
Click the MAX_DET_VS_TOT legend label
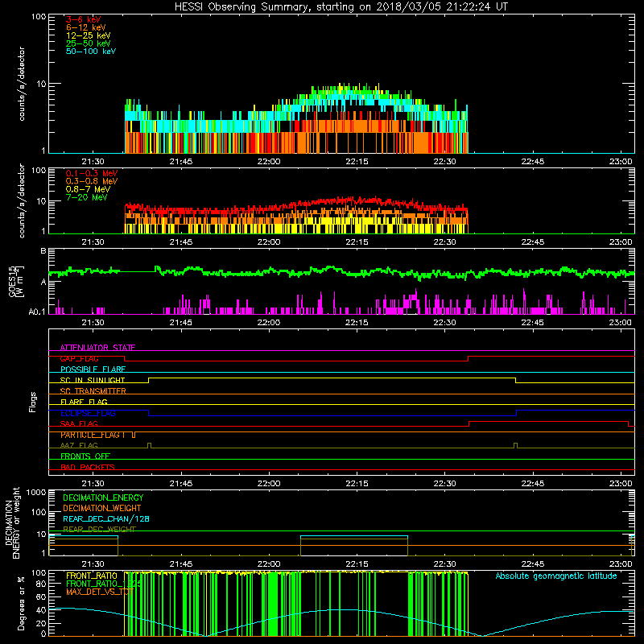(x=100, y=592)
